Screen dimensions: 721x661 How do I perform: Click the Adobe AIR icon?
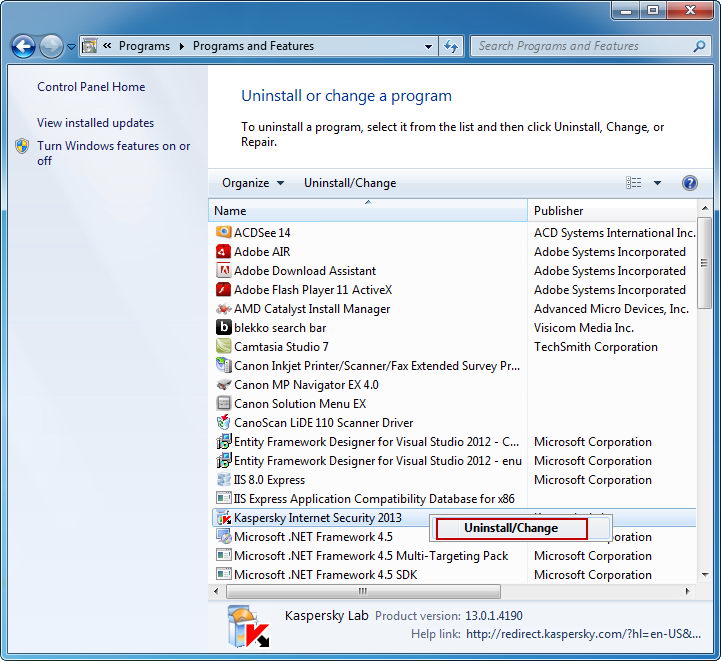(x=223, y=251)
